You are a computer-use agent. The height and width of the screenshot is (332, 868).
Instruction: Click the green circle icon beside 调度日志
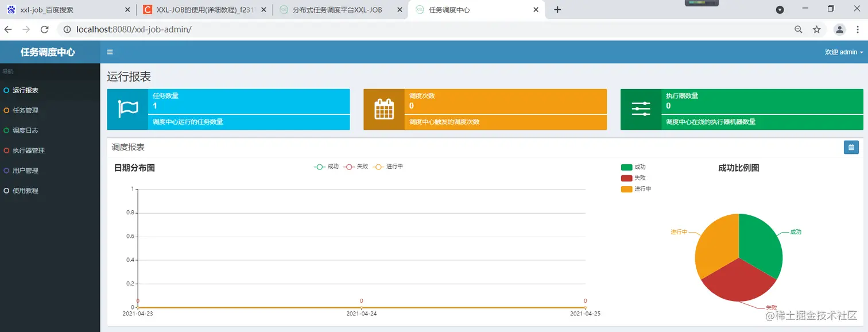pyautogui.click(x=6, y=130)
